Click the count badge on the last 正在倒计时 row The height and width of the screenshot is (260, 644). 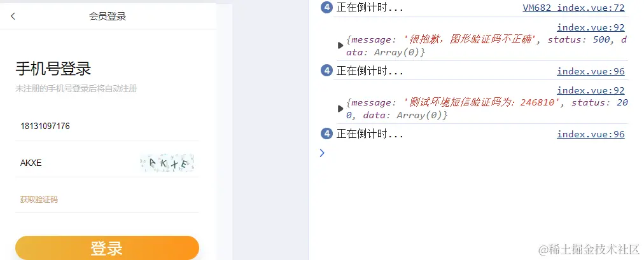tap(326, 134)
